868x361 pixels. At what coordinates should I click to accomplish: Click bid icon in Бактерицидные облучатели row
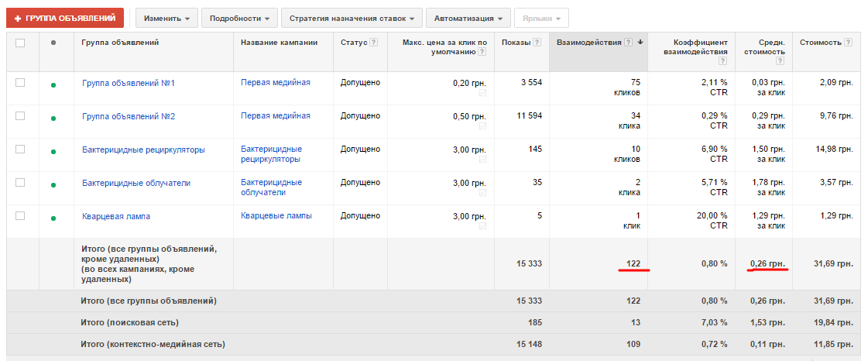tap(482, 193)
